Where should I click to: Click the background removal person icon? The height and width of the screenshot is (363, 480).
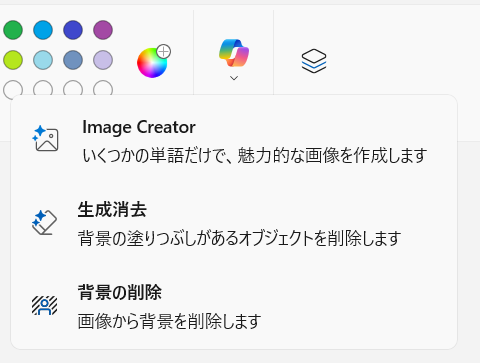click(44, 305)
